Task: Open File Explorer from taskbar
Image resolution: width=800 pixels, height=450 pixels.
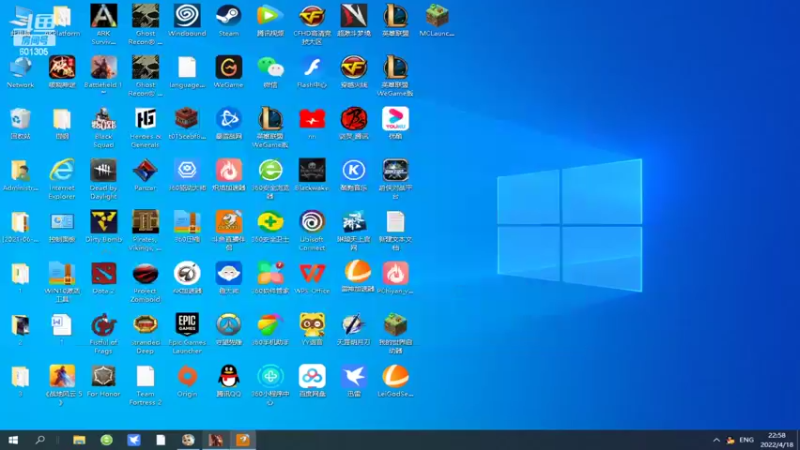Action: (79, 440)
